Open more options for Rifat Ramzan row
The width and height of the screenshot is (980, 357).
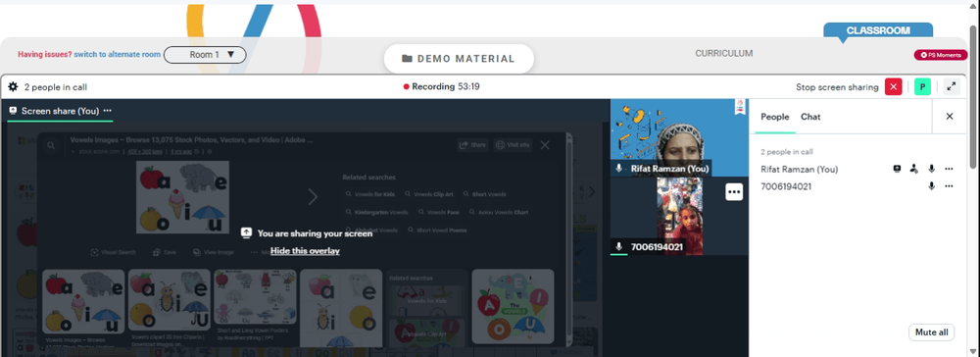(x=949, y=169)
